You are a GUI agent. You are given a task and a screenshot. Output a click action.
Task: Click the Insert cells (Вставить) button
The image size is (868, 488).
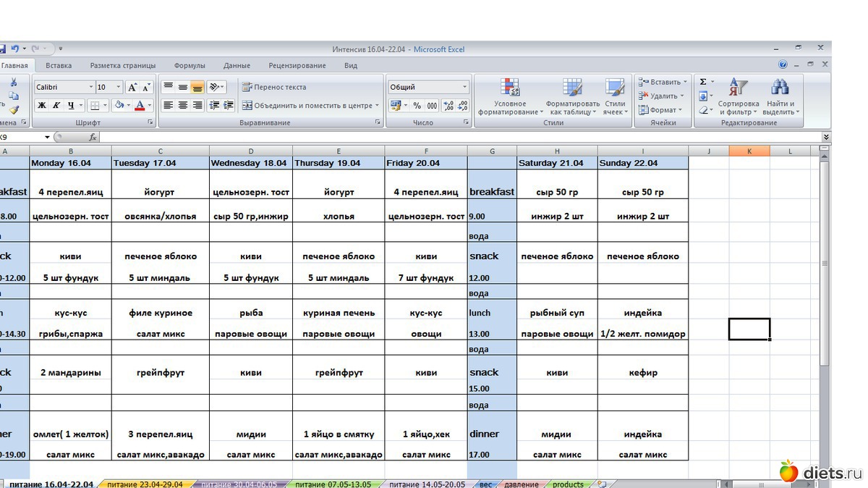[x=662, y=82]
